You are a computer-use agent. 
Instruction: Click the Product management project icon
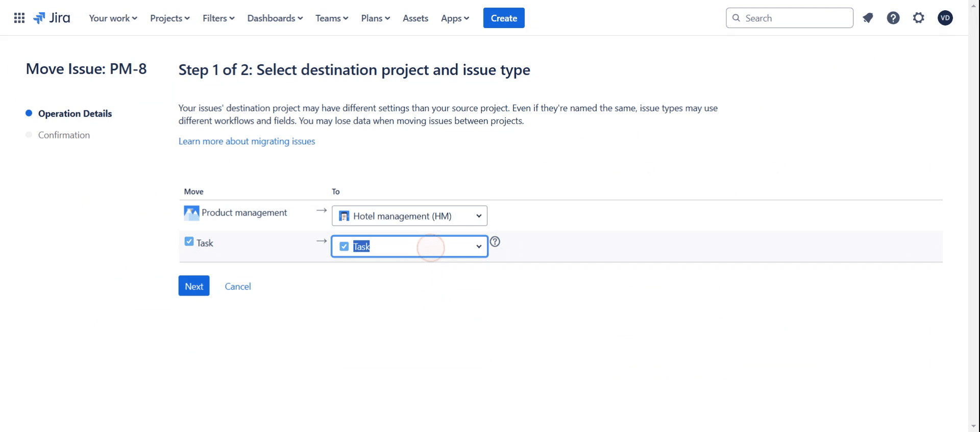pos(191,213)
